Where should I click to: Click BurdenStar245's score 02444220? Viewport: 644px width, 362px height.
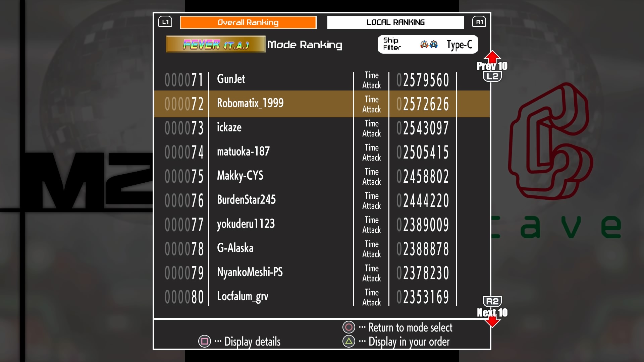pos(423,200)
